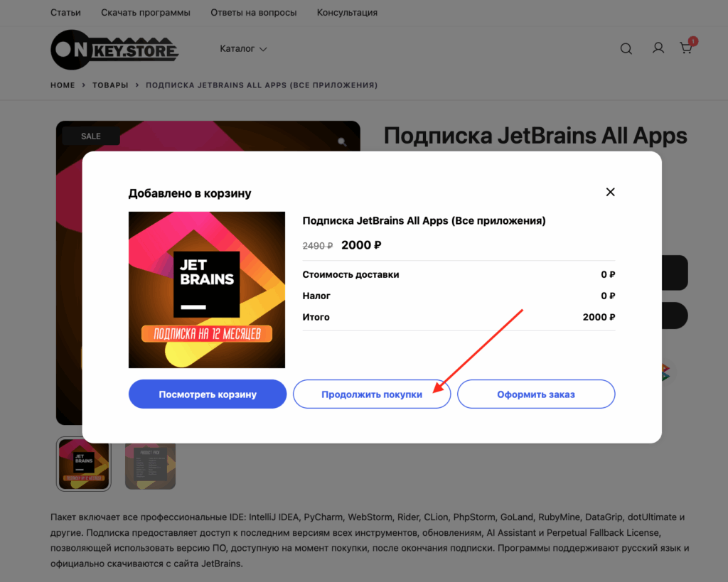This screenshot has height=582, width=728.
Task: Close the added-to-cart dialog with X
Action: click(610, 192)
